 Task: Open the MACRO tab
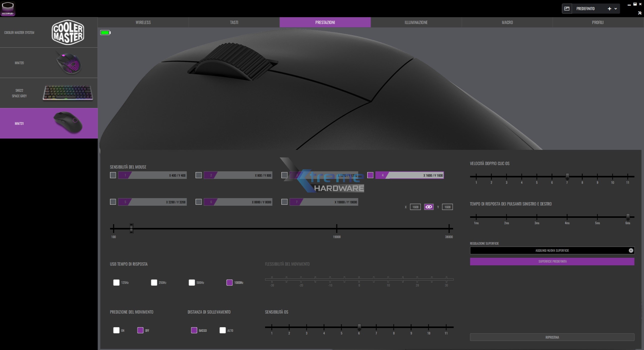pyautogui.click(x=507, y=22)
